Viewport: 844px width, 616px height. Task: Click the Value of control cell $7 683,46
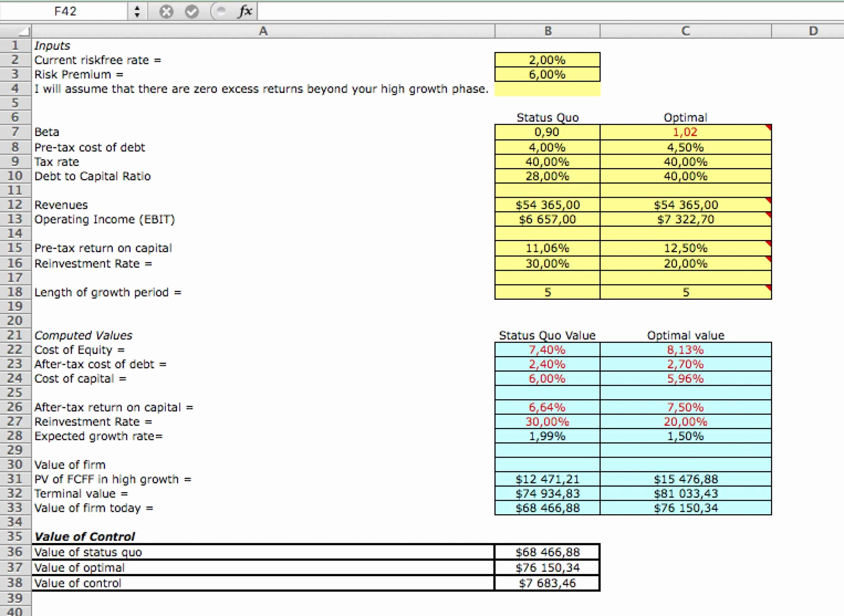(x=547, y=582)
